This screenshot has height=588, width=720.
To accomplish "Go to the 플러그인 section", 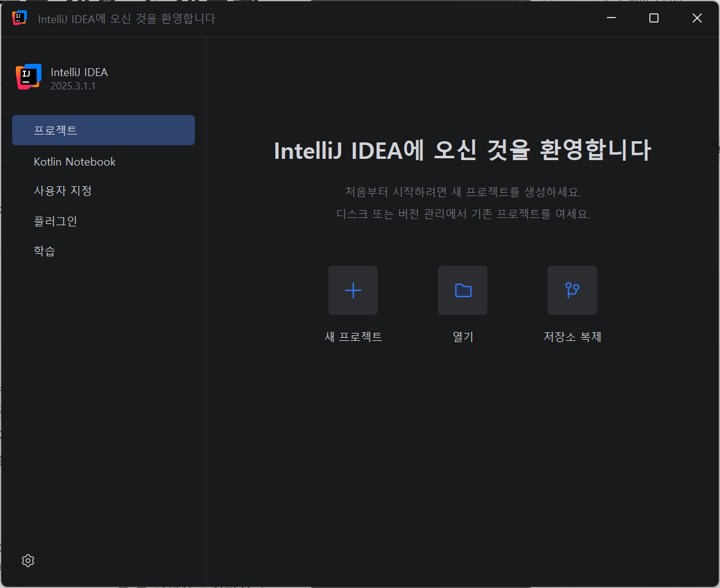I will (55, 221).
